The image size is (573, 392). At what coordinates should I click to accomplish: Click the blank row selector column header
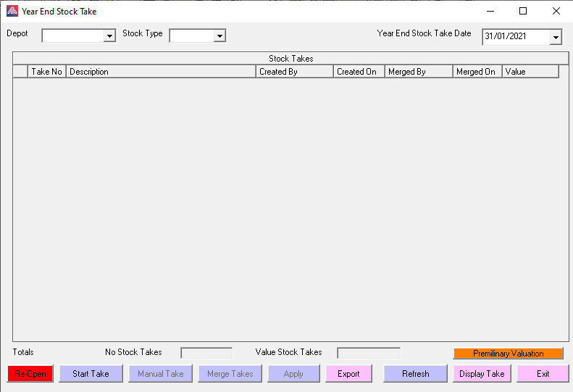pyautogui.click(x=20, y=71)
